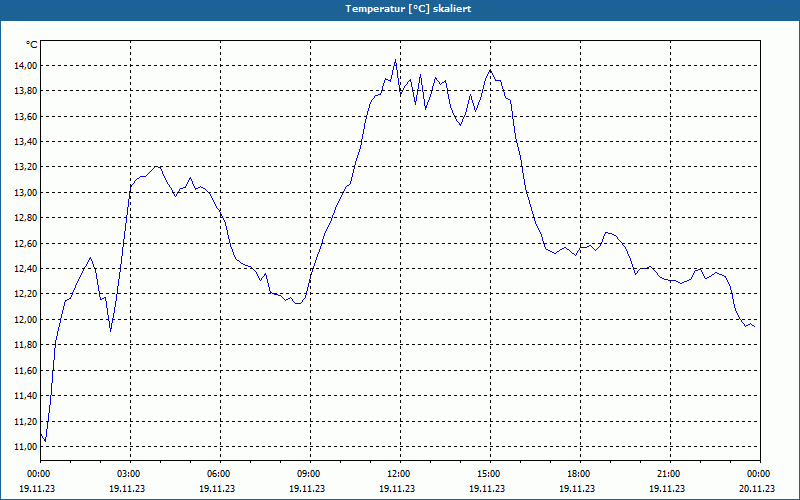Screen dimensions: 800x500
Task: Select the 14,00 y-axis value
Action: click(25, 65)
